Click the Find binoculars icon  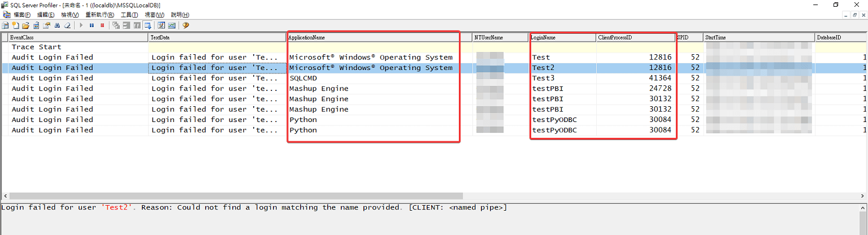[x=57, y=25]
